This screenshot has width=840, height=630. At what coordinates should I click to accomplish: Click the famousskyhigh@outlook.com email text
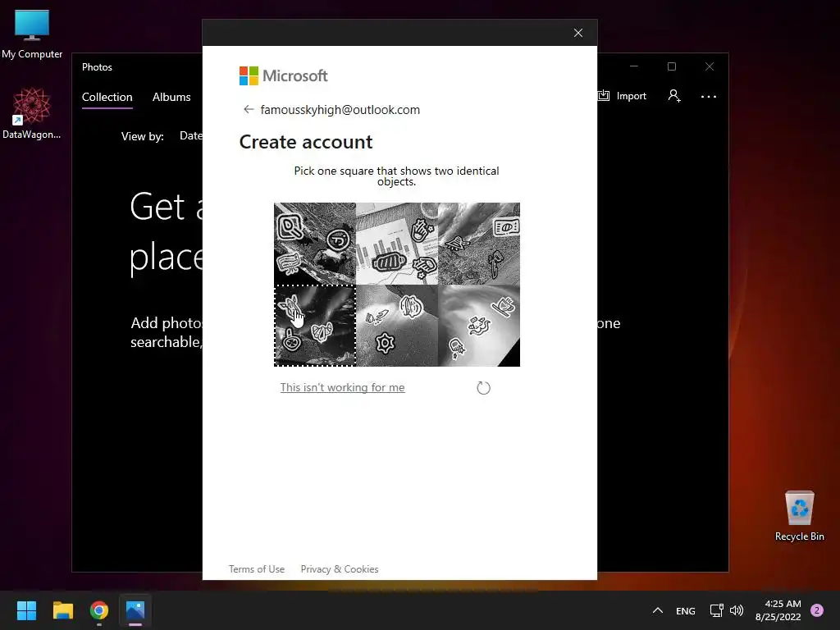(340, 110)
